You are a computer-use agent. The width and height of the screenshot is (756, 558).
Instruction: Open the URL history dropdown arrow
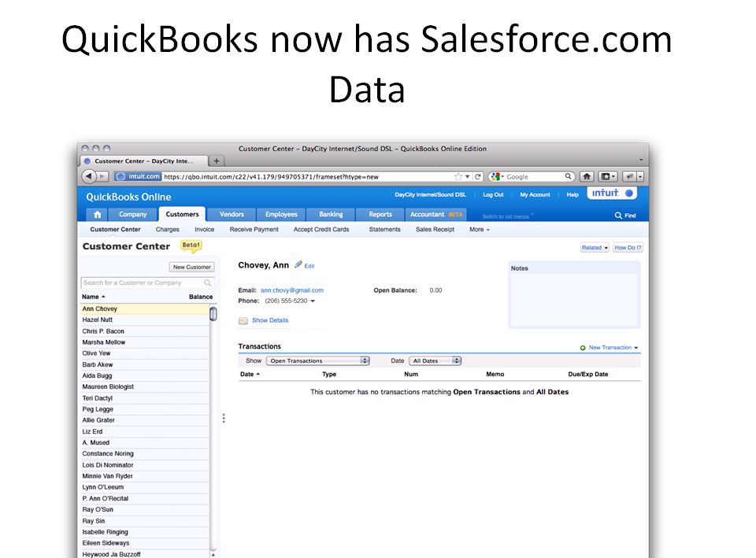[467, 177]
